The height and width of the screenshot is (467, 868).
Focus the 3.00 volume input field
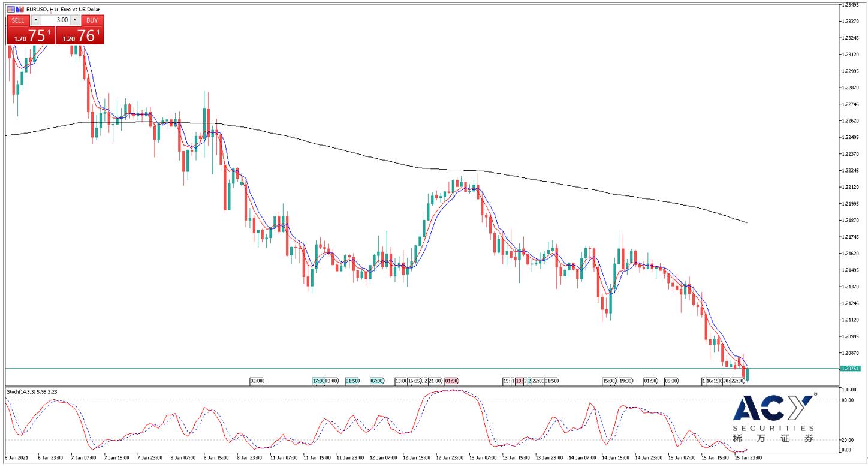(55, 20)
